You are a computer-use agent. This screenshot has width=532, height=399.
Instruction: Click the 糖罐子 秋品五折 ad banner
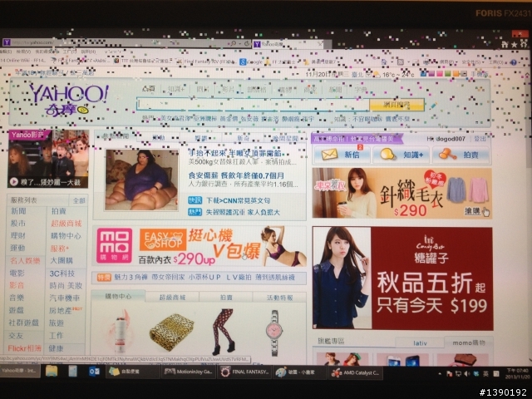(x=402, y=278)
